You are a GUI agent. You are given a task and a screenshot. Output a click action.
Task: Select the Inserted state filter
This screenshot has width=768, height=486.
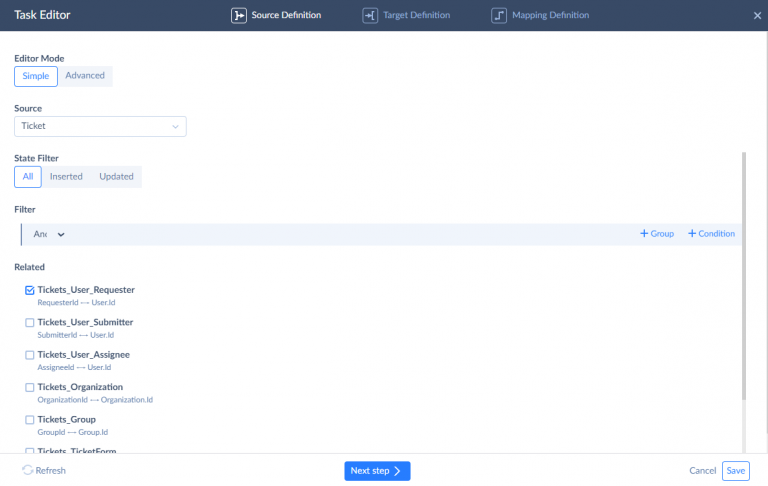click(66, 177)
